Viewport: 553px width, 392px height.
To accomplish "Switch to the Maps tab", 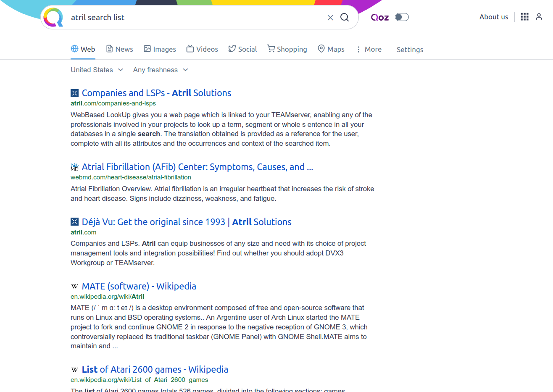I will [x=331, y=49].
